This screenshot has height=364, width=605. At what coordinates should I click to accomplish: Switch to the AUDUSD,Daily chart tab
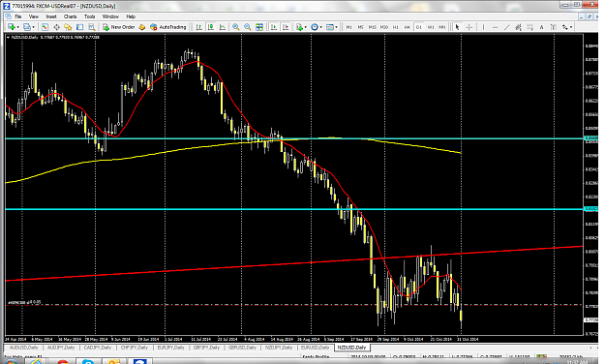point(23,348)
